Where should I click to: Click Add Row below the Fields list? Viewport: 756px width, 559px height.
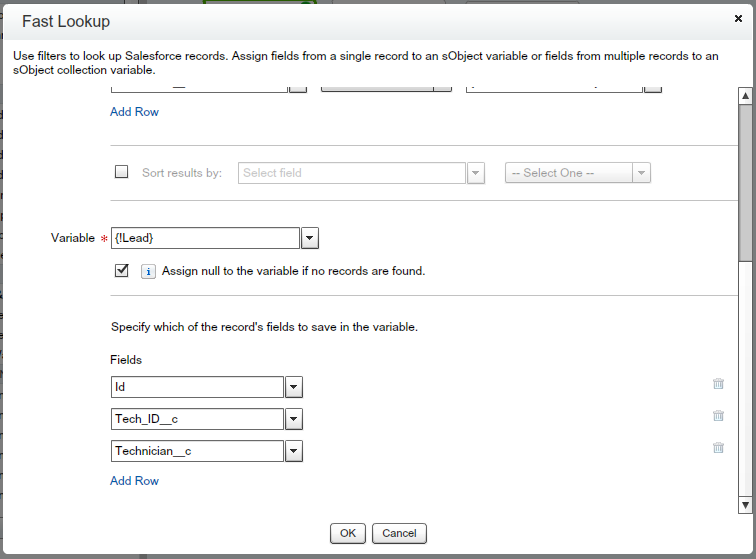pos(134,481)
